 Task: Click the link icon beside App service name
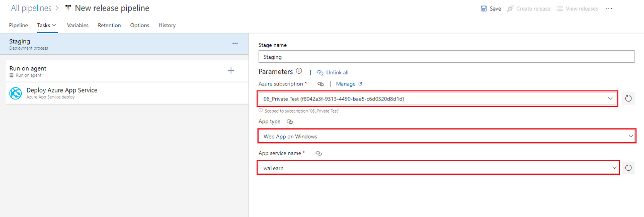[x=318, y=153]
